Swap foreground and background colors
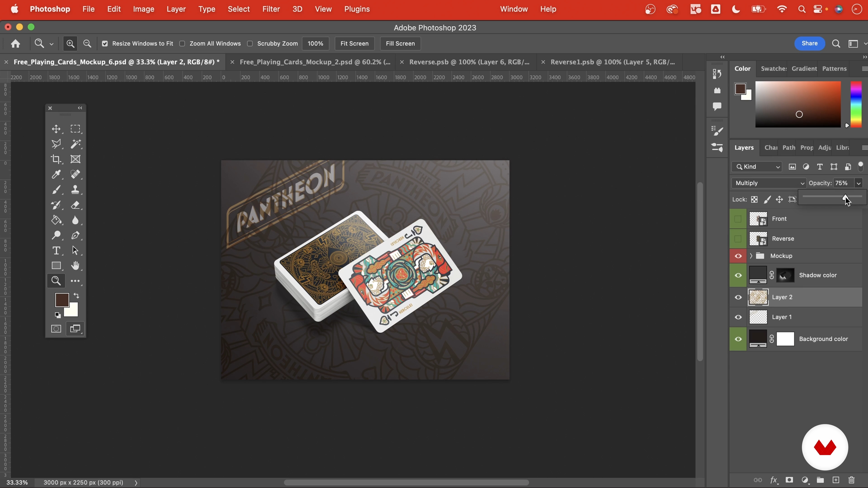This screenshot has height=488, width=868. tap(77, 296)
